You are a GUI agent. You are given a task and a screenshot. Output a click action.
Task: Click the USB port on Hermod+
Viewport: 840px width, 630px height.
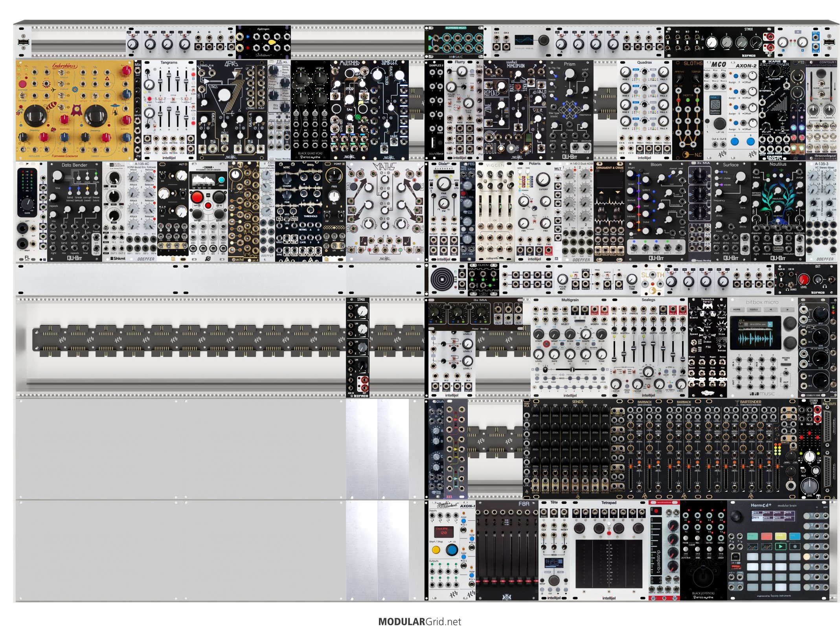point(736,557)
